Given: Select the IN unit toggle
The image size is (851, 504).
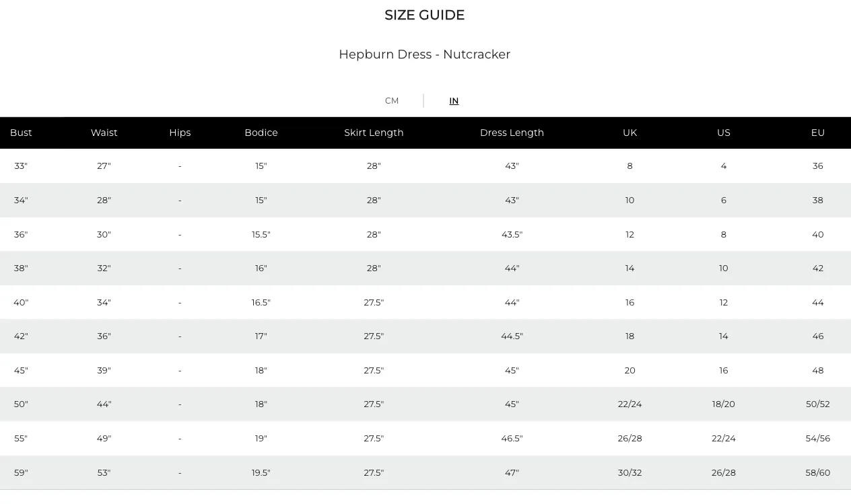Looking at the screenshot, I should coord(454,101).
